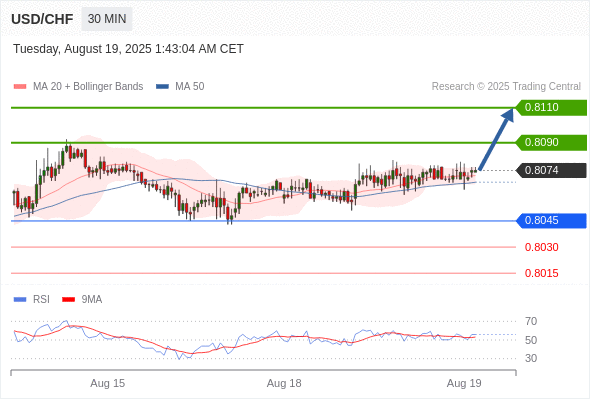Click the 30 MIN timeframe button
Viewport: 590px width, 400px height.
click(x=107, y=19)
